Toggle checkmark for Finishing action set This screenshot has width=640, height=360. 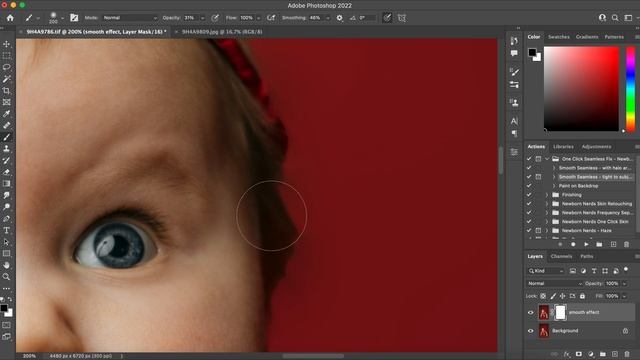[x=529, y=195]
